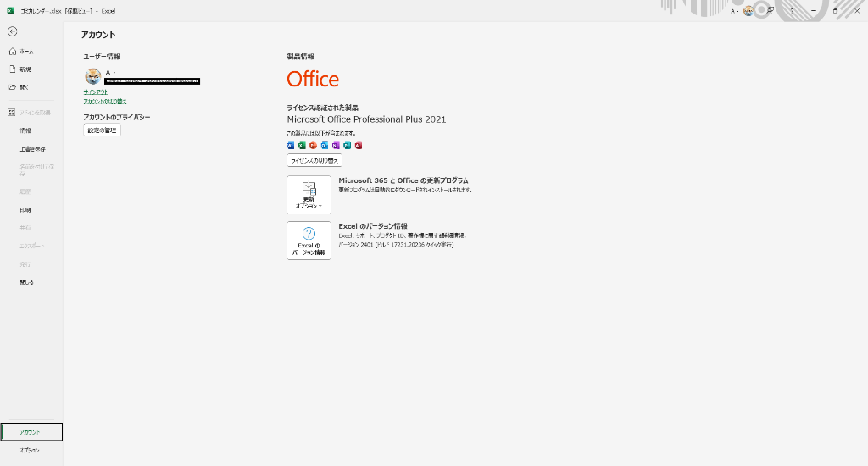Click the 設定の管理 (Manage settings) button
This screenshot has height=466, width=868.
[x=102, y=130]
